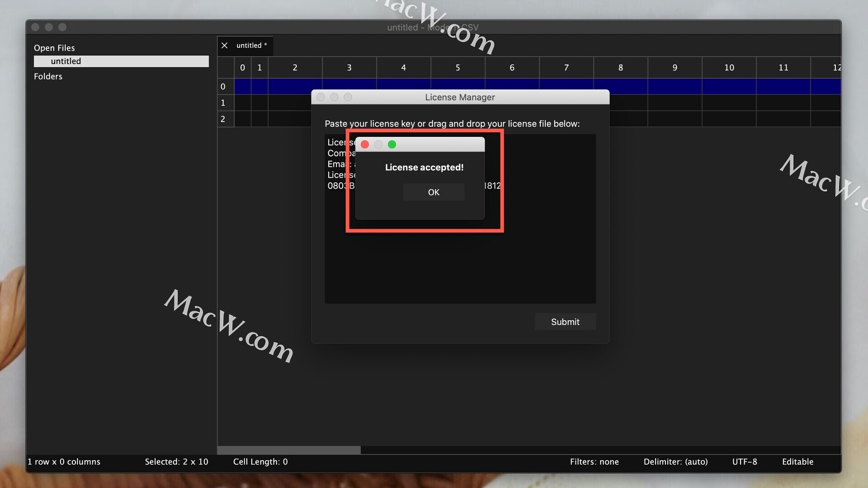The image size is (868, 488).
Task: Click Editable mode in status bar
Action: click(797, 462)
